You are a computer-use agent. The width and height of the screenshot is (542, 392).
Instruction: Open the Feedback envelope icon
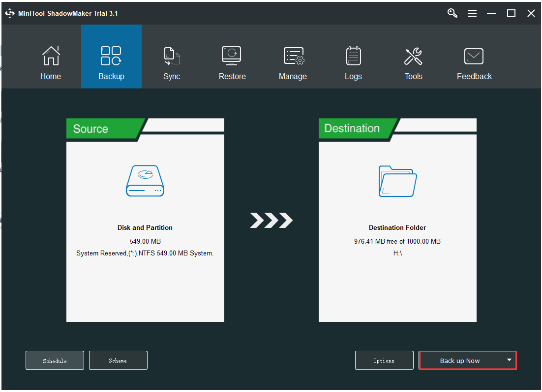point(474,56)
